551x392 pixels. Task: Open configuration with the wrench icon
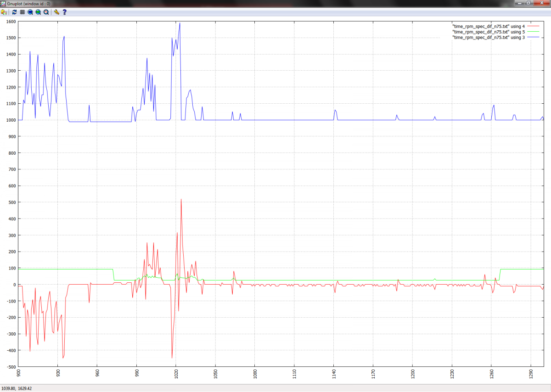56,12
